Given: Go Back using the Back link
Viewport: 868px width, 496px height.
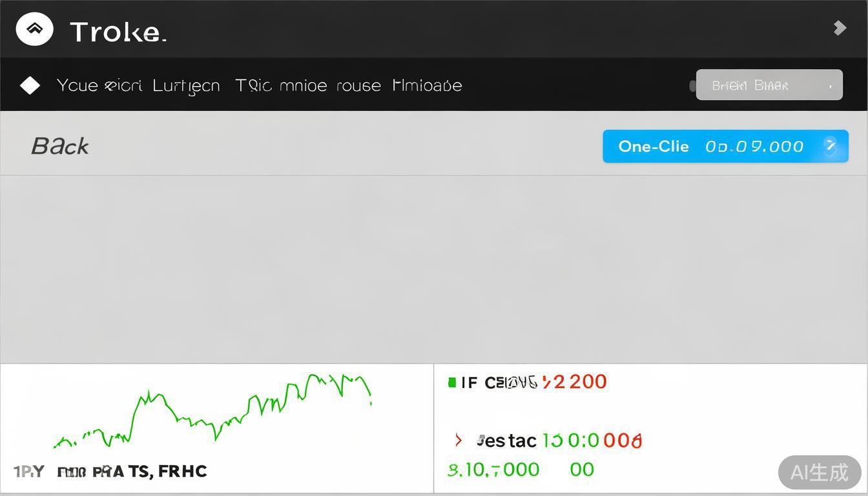Looking at the screenshot, I should [60, 146].
